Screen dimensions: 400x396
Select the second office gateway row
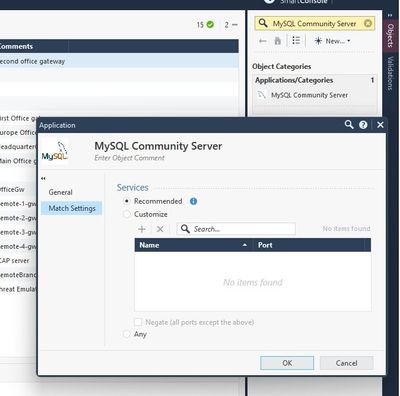pos(119,61)
